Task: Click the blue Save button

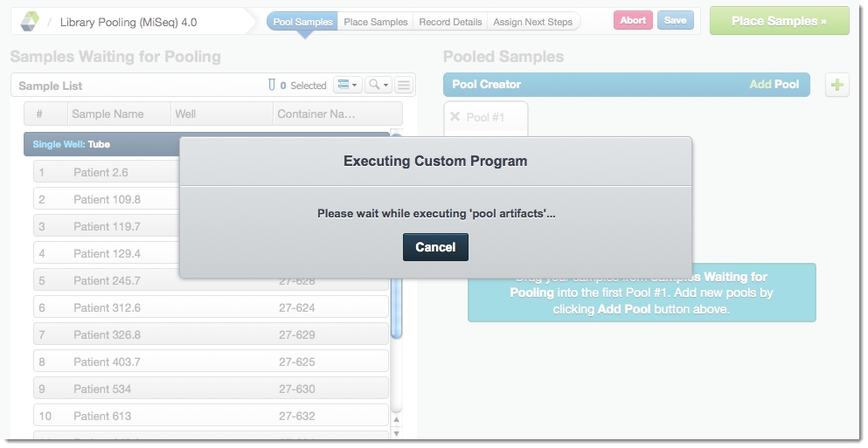Action: coord(675,21)
